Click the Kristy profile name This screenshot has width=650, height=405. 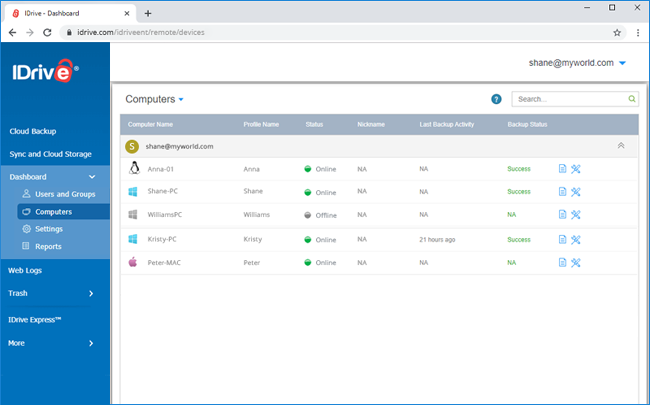252,239
